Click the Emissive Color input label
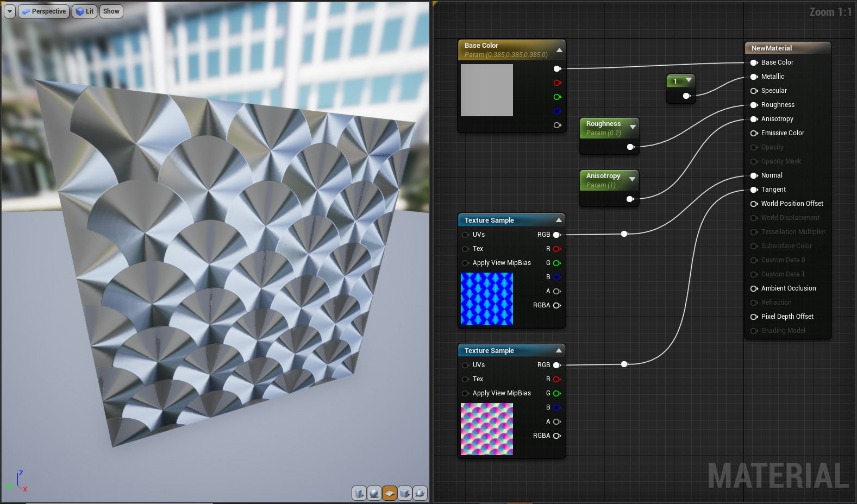The width and height of the screenshot is (857, 504). click(782, 133)
